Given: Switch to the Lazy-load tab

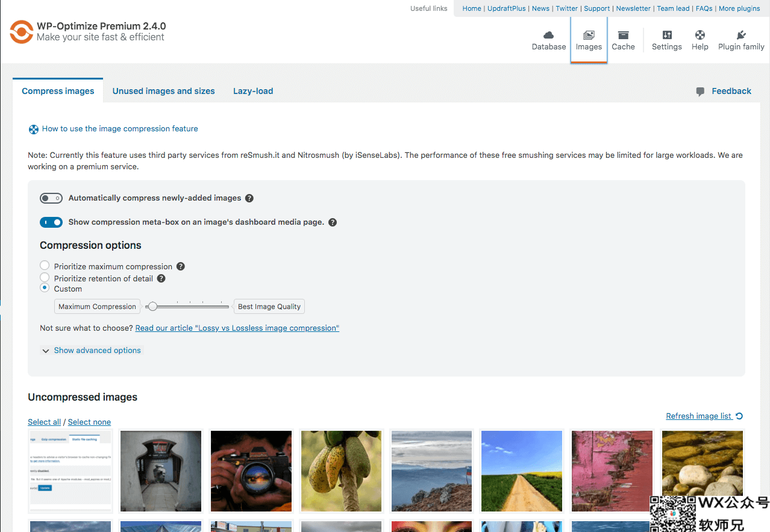Looking at the screenshot, I should (253, 91).
